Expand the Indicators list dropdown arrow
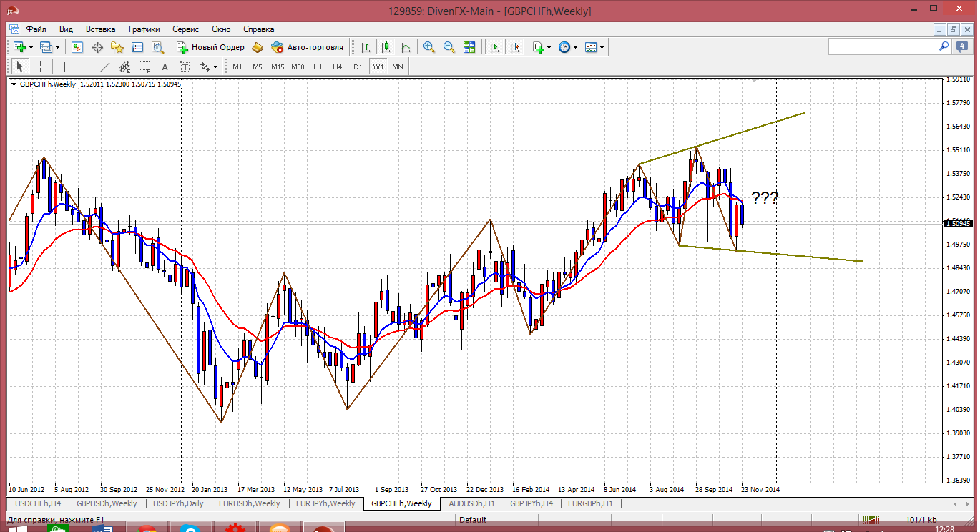 point(549,47)
